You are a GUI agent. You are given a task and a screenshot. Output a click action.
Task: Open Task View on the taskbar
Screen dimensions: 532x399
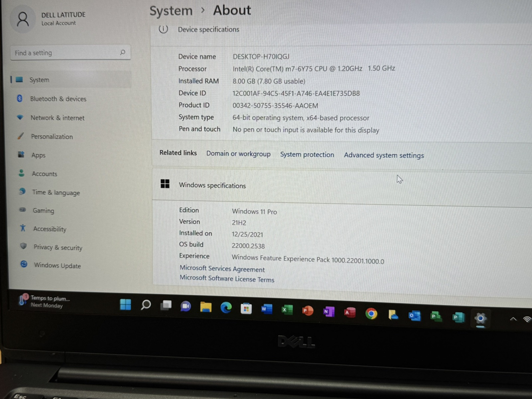(166, 305)
